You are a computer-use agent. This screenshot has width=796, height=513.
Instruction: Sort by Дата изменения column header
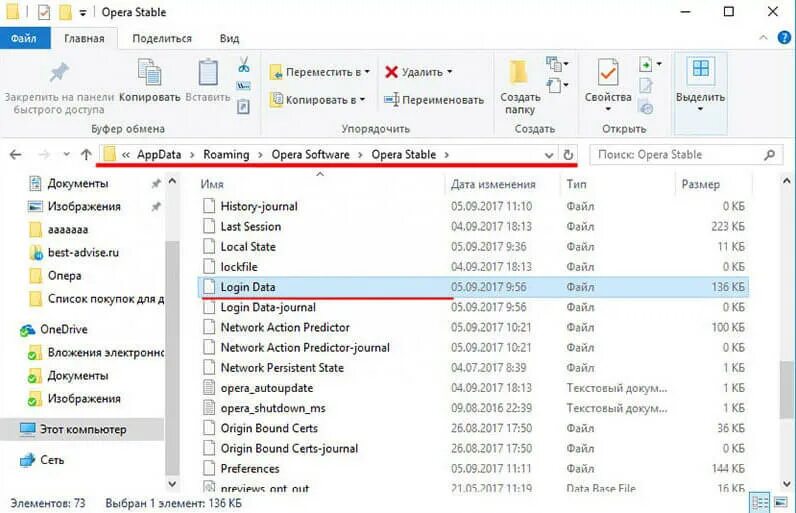(493, 184)
